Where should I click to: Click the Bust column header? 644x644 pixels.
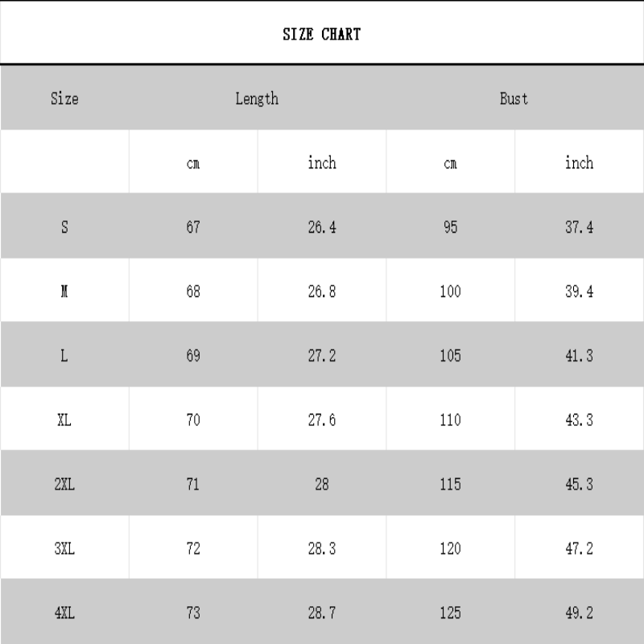point(514,99)
